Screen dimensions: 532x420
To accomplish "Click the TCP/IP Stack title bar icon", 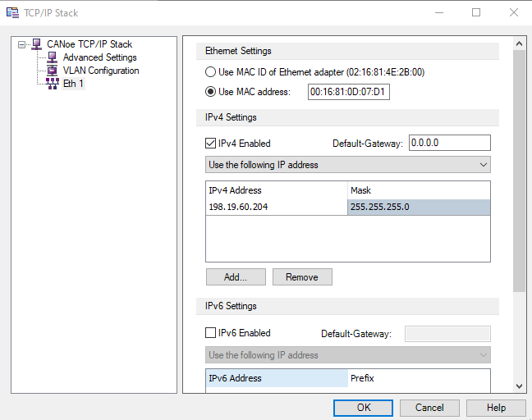I will click(12, 12).
